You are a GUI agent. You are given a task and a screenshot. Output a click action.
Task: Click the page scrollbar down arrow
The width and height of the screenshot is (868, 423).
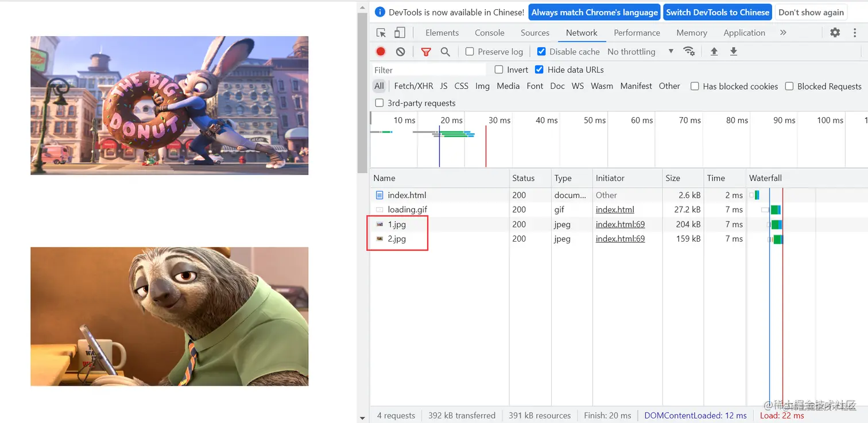click(x=362, y=418)
